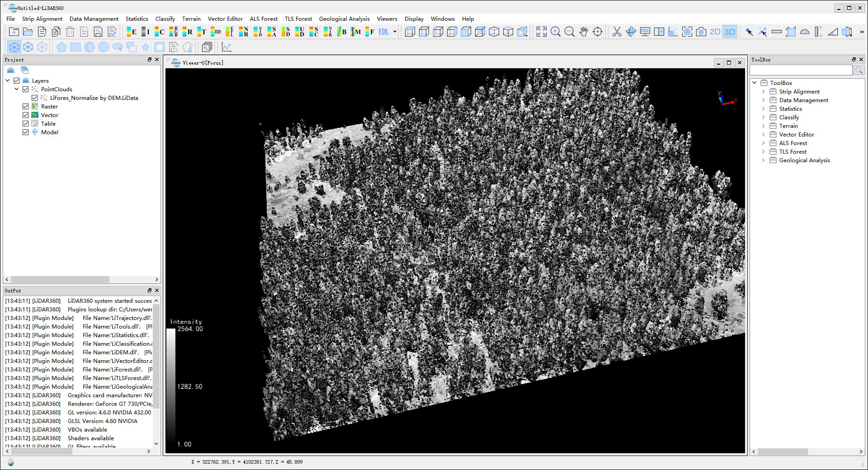The width and height of the screenshot is (868, 470).
Task: Expand the Classify toolbox group
Action: (x=764, y=117)
